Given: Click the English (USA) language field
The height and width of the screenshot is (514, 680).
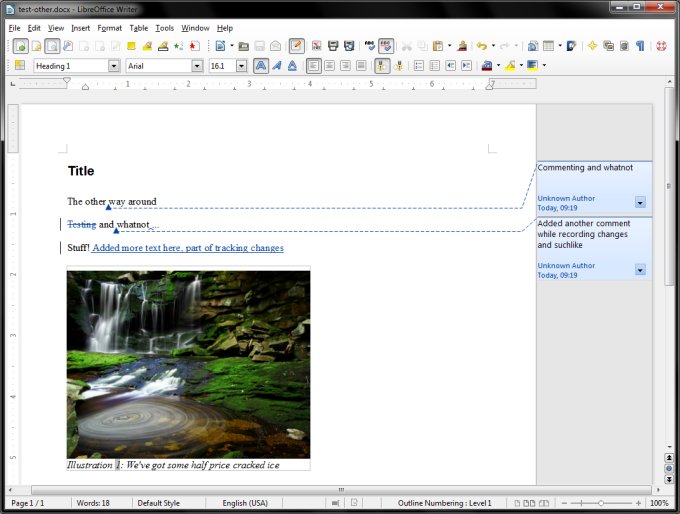Looking at the screenshot, I should (245, 503).
